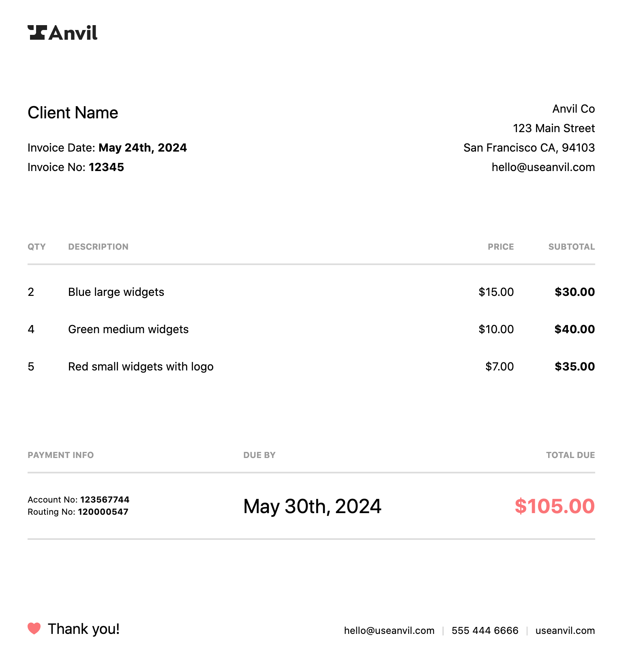Click the SUBTOTAL column header
Viewport: 626px width, 672px height.
coord(571,247)
